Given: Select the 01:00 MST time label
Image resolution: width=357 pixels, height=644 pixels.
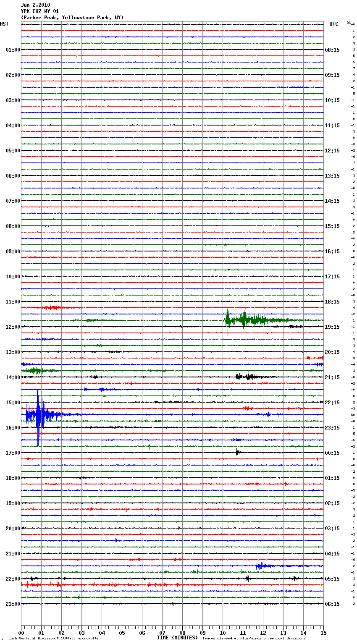Looking at the screenshot, I should pyautogui.click(x=13, y=50).
